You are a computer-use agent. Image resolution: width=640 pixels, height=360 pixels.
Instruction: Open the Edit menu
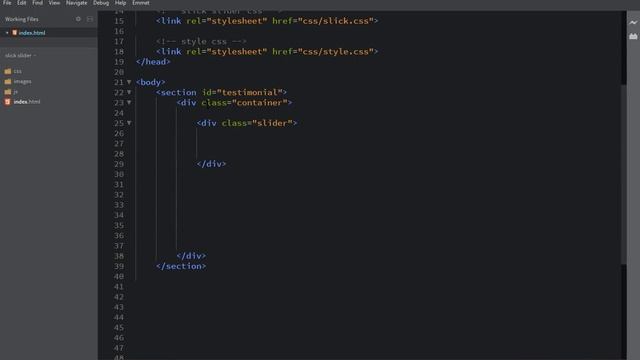pyautogui.click(x=22, y=3)
